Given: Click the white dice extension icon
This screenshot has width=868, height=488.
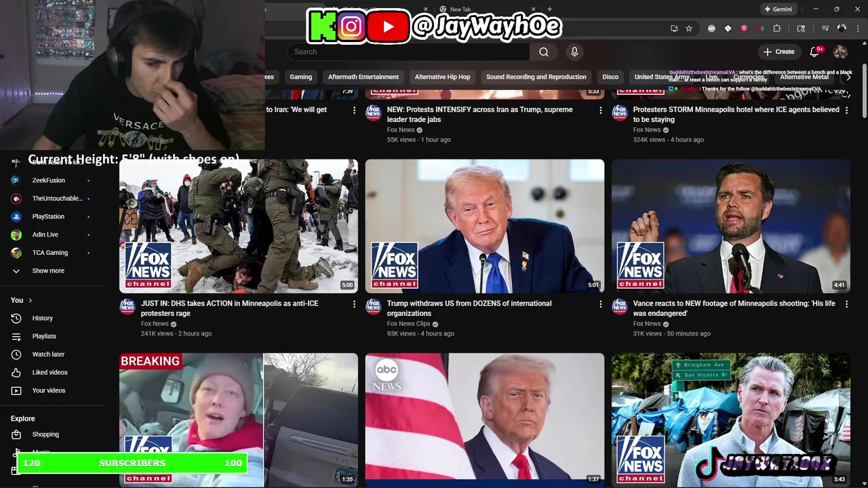Looking at the screenshot, I should point(728,28).
